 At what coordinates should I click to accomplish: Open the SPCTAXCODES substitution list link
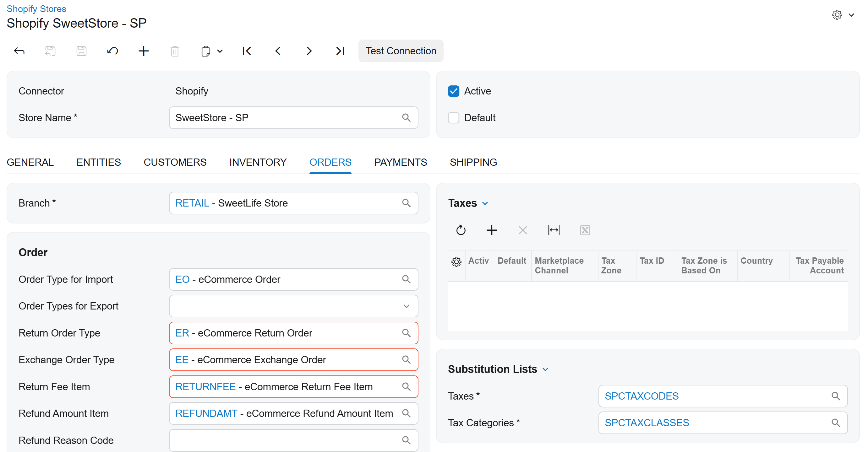(641, 396)
